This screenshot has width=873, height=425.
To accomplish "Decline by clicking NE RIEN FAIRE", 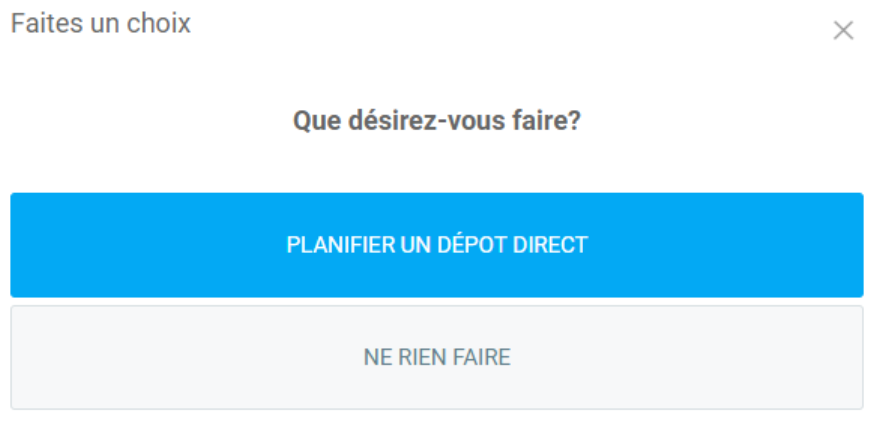I will 437,357.
